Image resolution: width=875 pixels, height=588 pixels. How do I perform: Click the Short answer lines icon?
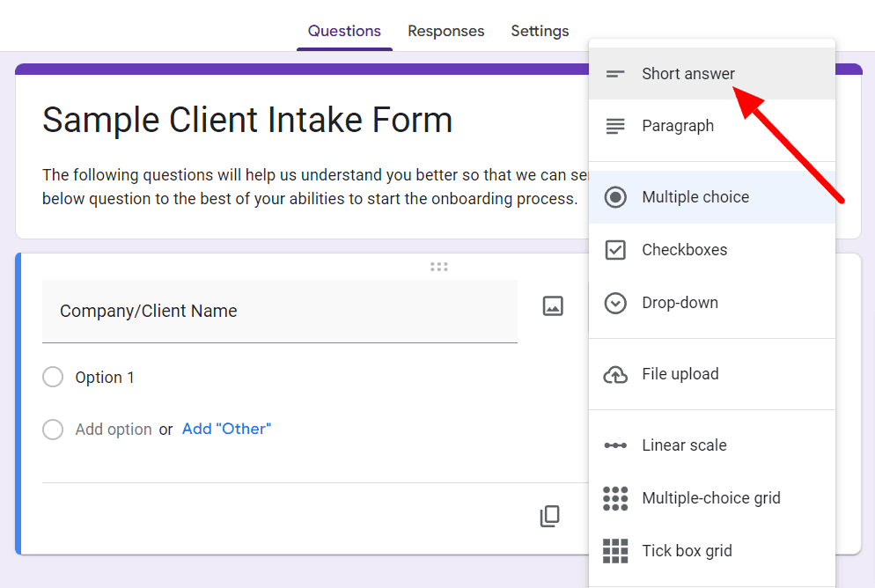click(x=615, y=74)
